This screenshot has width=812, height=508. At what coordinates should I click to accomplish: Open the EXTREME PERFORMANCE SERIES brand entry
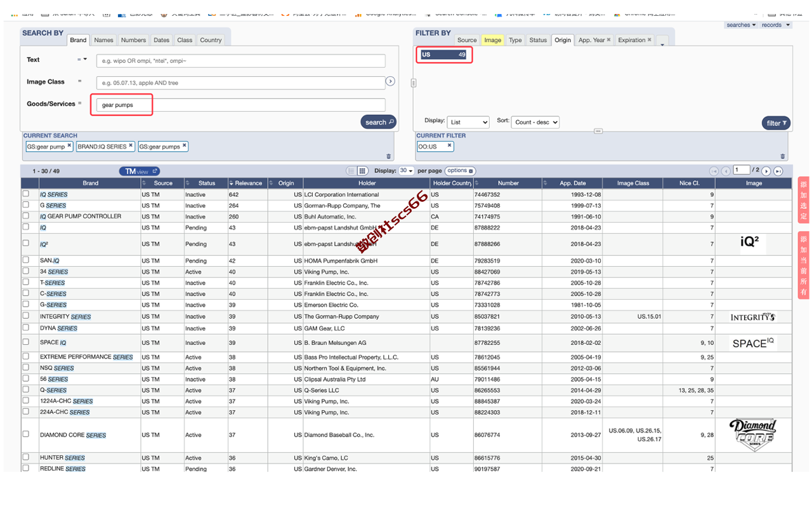coord(86,357)
